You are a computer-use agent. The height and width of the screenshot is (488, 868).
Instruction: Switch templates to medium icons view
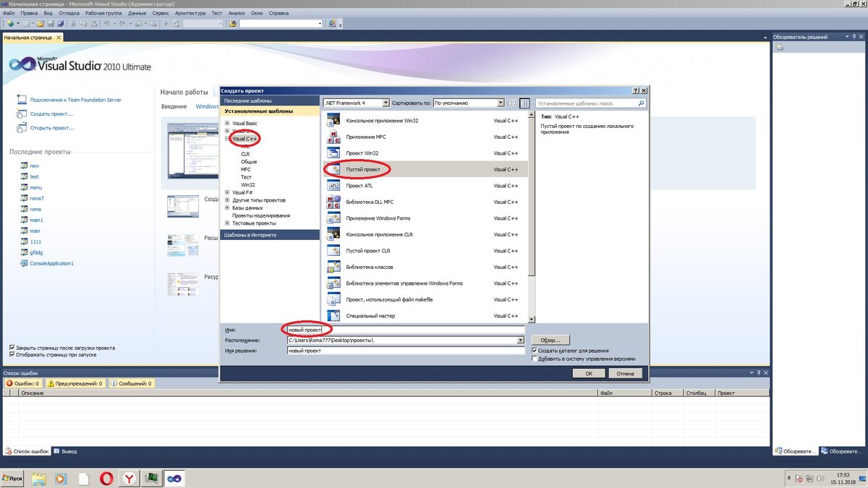[525, 103]
